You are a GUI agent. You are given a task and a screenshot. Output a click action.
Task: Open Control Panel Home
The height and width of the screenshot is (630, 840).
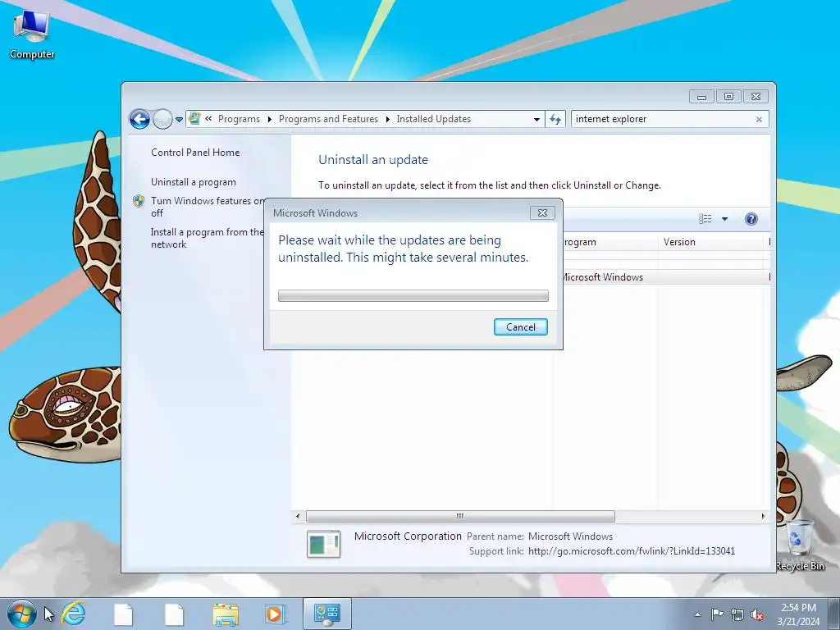tap(195, 152)
